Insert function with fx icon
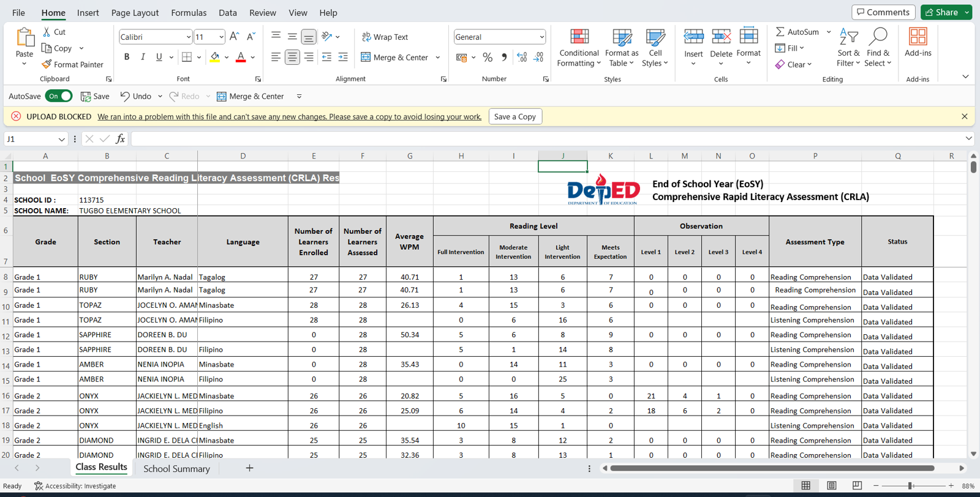This screenshot has width=980, height=497. [x=120, y=139]
